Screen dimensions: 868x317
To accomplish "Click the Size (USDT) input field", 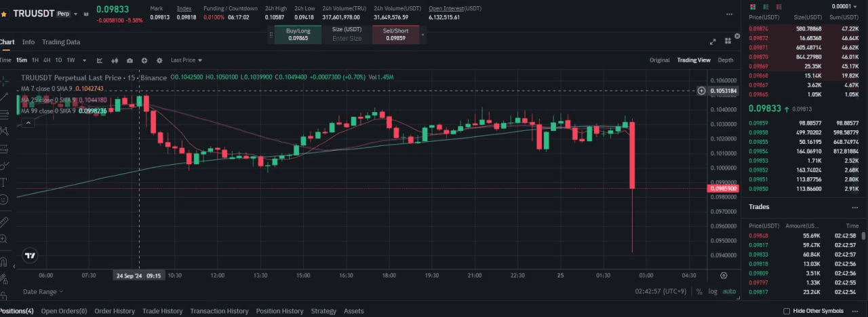I will pos(347,35).
